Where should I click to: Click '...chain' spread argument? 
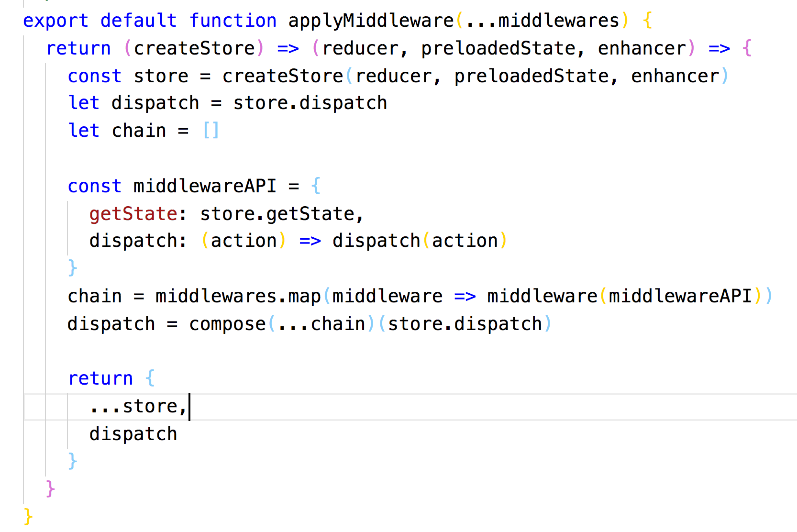321,324
